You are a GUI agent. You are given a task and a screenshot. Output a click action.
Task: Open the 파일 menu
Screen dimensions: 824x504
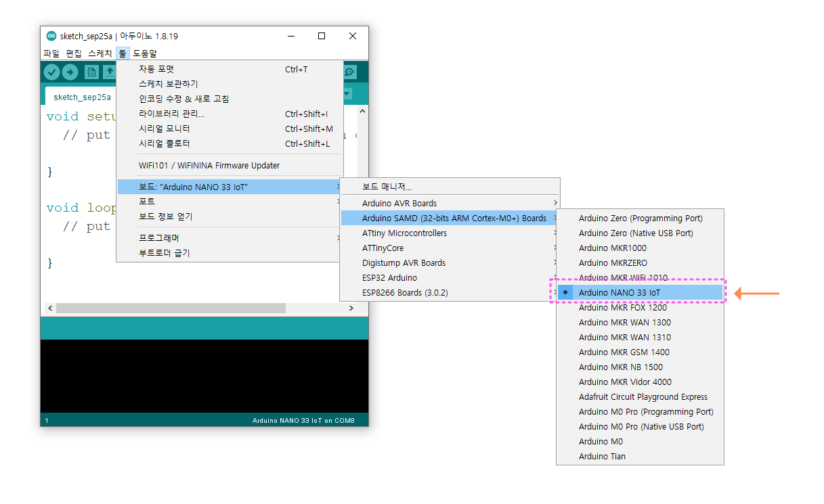(51, 53)
